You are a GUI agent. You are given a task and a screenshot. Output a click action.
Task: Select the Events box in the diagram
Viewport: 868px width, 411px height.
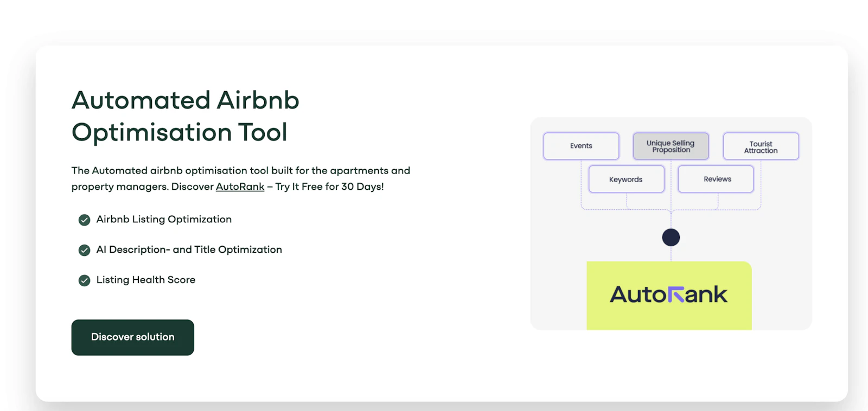coord(581,146)
